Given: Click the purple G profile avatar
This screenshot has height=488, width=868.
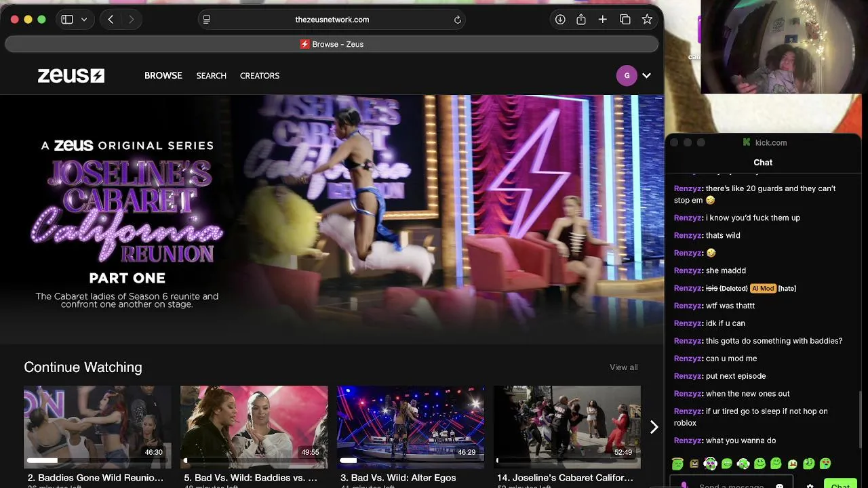Looking at the screenshot, I should pyautogui.click(x=627, y=75).
